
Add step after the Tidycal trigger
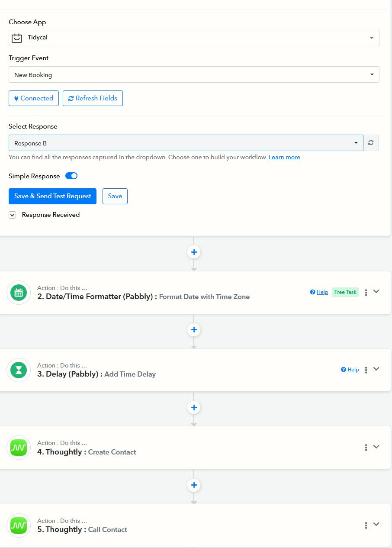pos(194,252)
